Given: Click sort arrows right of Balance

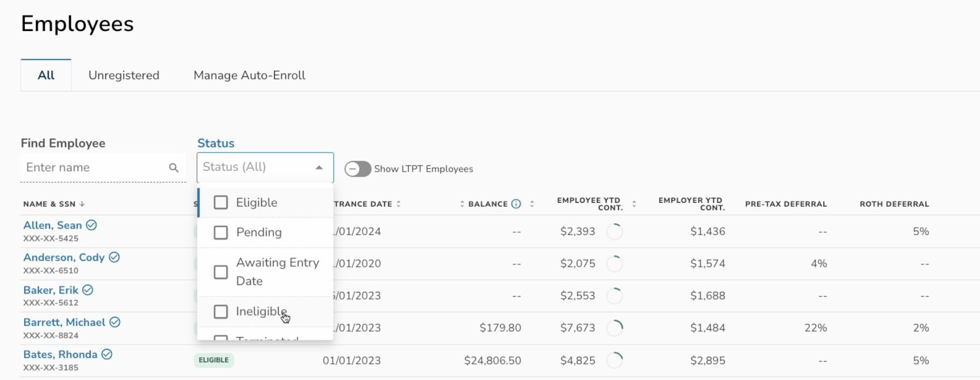Looking at the screenshot, I should coord(532,204).
